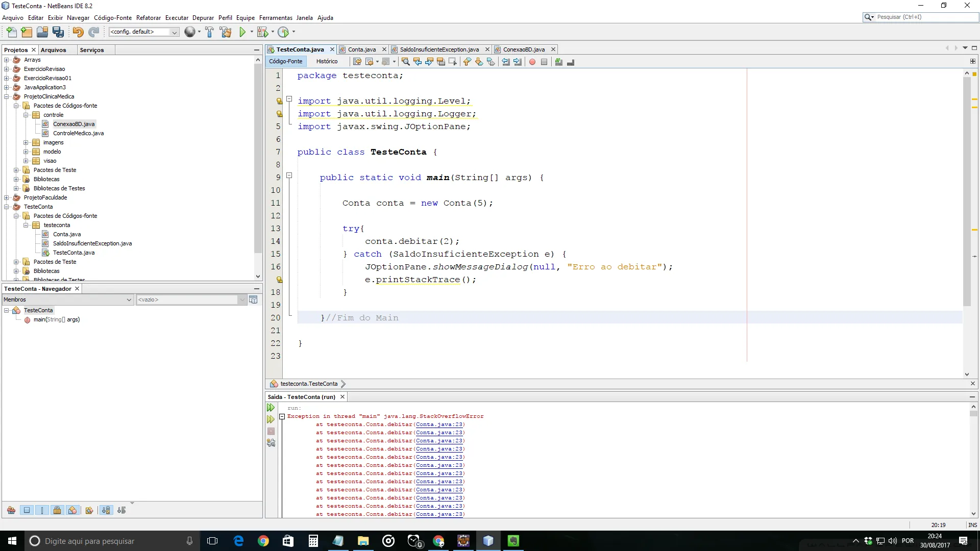980x551 pixels.
Task: Open Chrome from Windows taskbar
Action: (263, 541)
